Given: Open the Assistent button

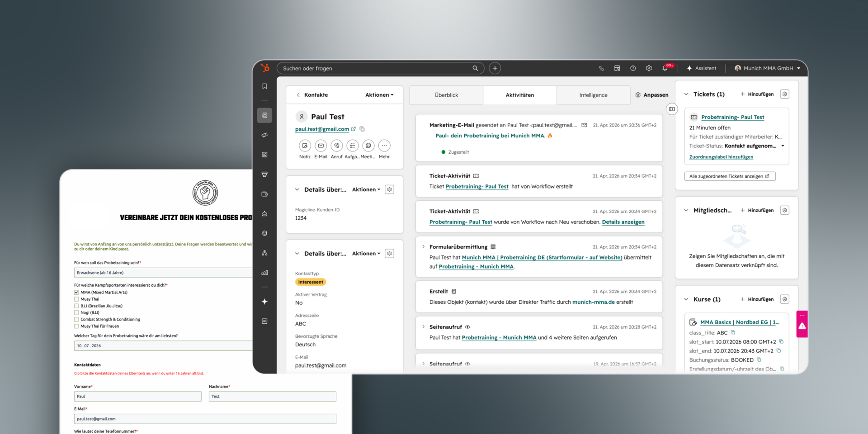Looking at the screenshot, I should coord(701,68).
